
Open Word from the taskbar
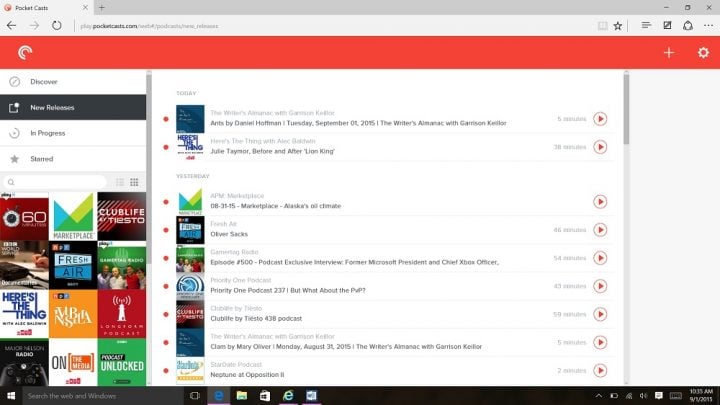click(311, 396)
